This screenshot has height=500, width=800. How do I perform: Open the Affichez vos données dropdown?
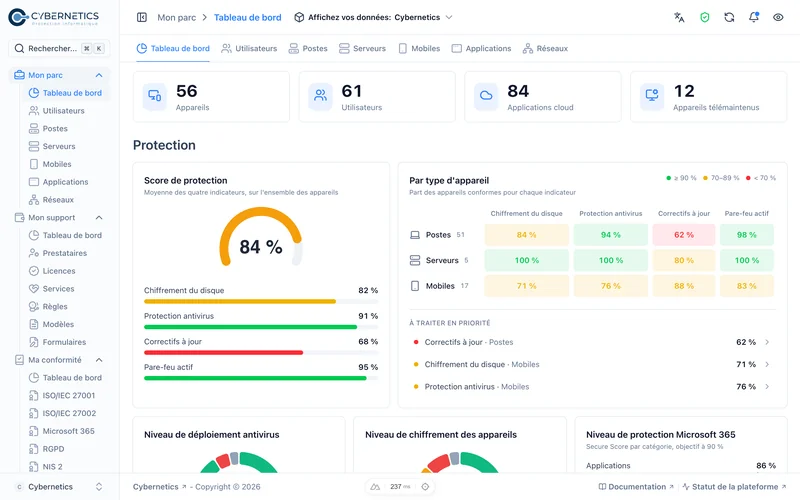click(x=373, y=17)
